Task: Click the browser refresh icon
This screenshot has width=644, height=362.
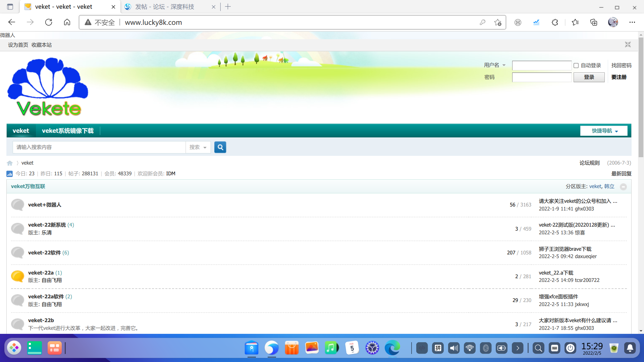Action: point(49,22)
